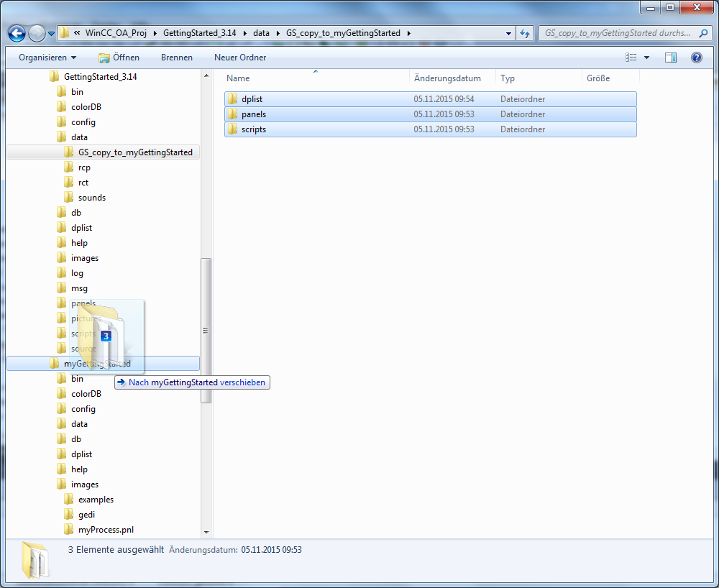Click the change view icon

631,58
